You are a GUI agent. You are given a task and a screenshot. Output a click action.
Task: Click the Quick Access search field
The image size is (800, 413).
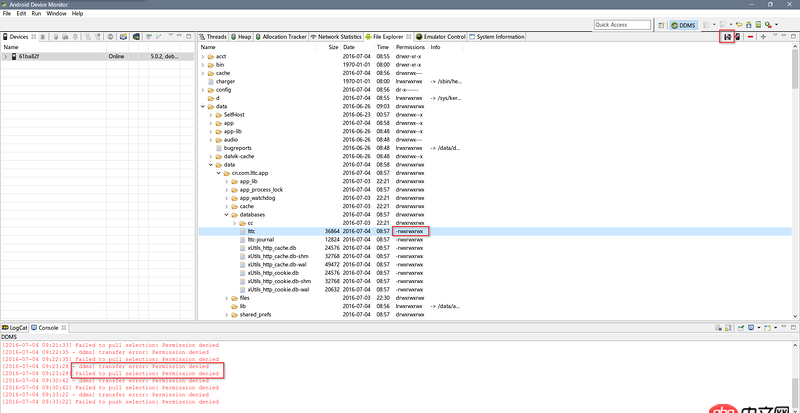pos(622,24)
